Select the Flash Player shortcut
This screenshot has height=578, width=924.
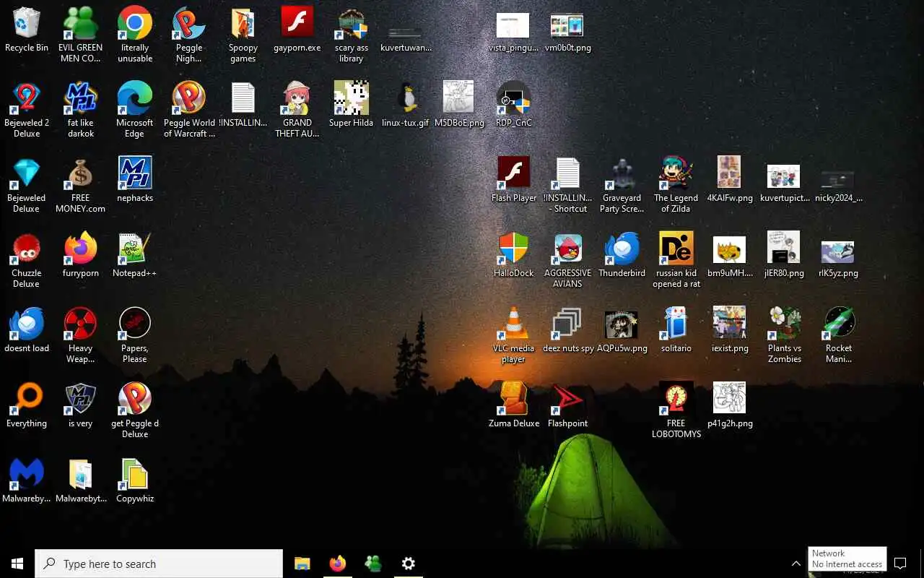click(514, 179)
